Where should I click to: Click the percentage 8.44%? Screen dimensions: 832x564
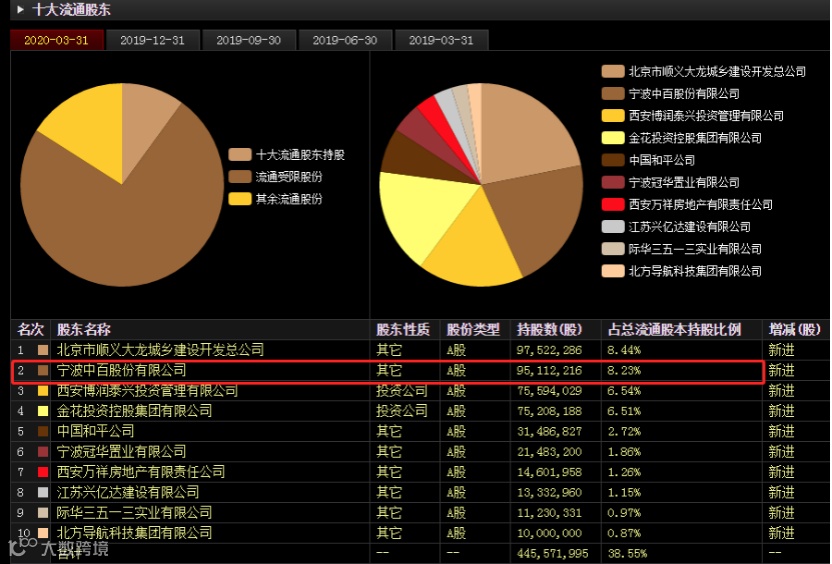(x=624, y=350)
